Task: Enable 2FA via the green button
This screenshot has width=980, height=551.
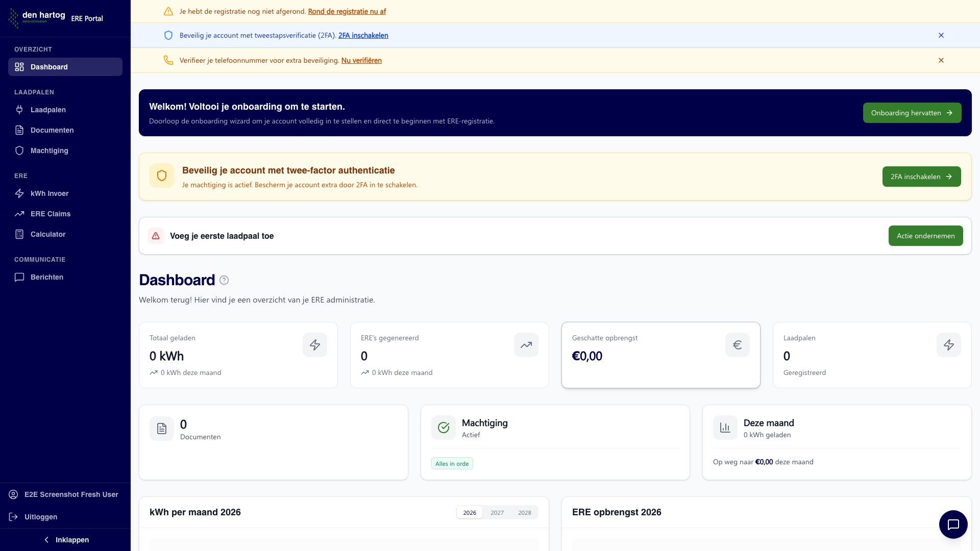Action: coord(921,177)
